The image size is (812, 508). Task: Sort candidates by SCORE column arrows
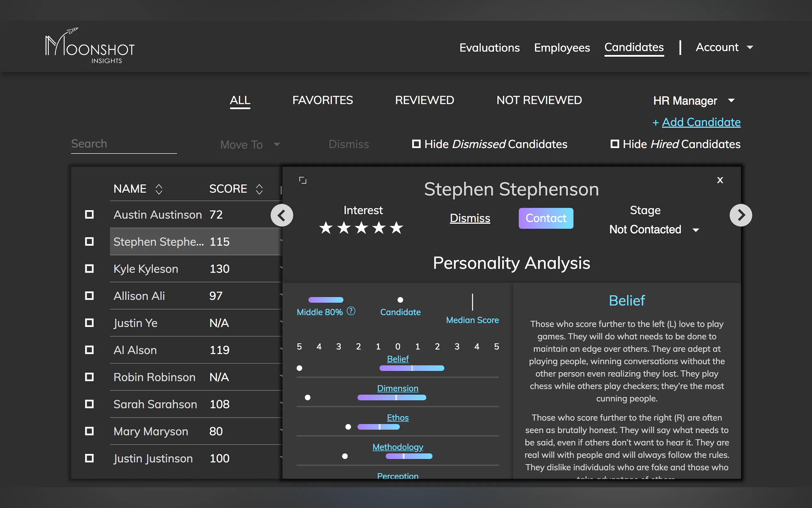[259, 189]
